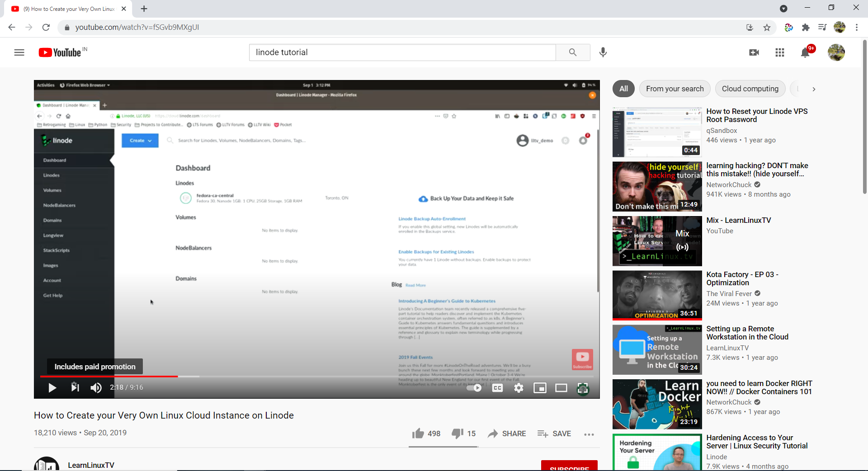The image size is (868, 471).
Task: Click the Subscribe watermark in video
Action: [582, 359]
